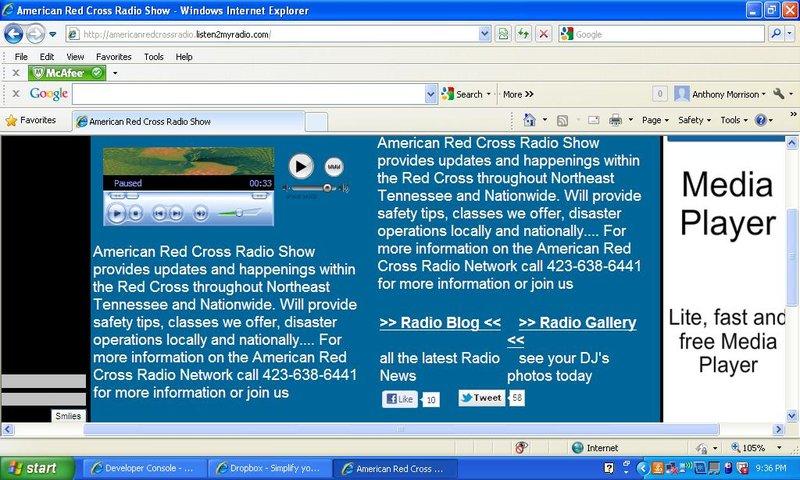The image size is (800, 480).
Task: Stop loading with the red X icon
Action: 544,35
